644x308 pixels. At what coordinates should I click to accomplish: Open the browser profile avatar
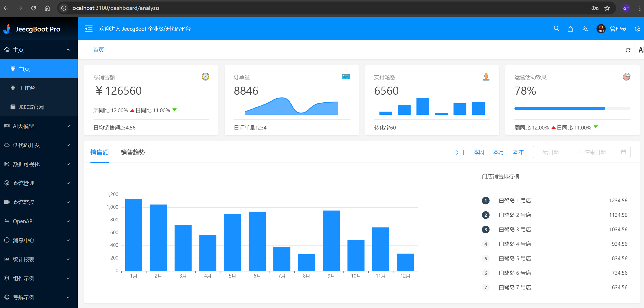(x=626, y=8)
